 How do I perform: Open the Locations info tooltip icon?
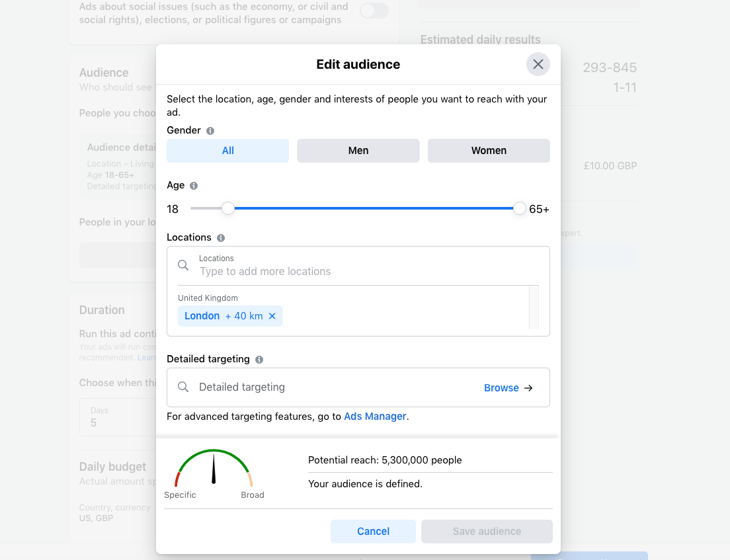221,238
